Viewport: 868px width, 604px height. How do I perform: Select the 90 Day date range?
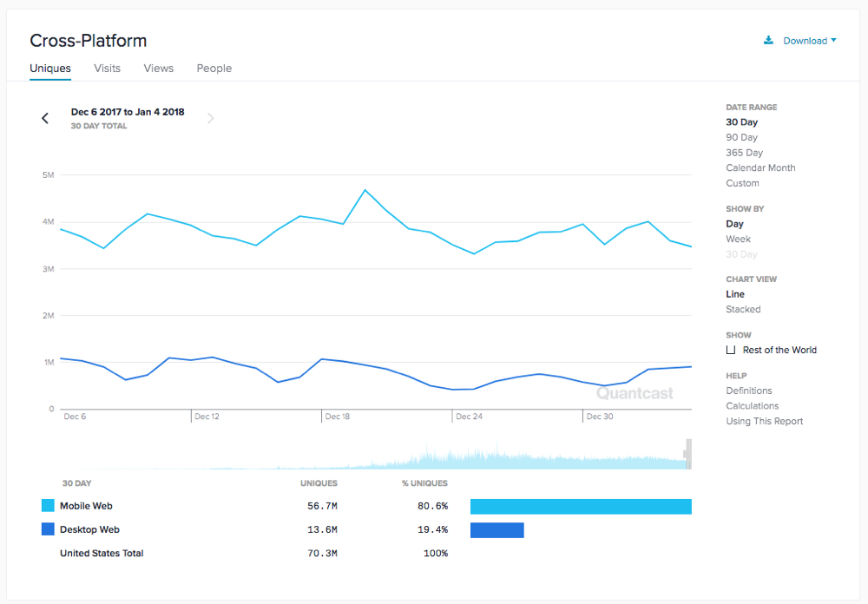tap(741, 137)
